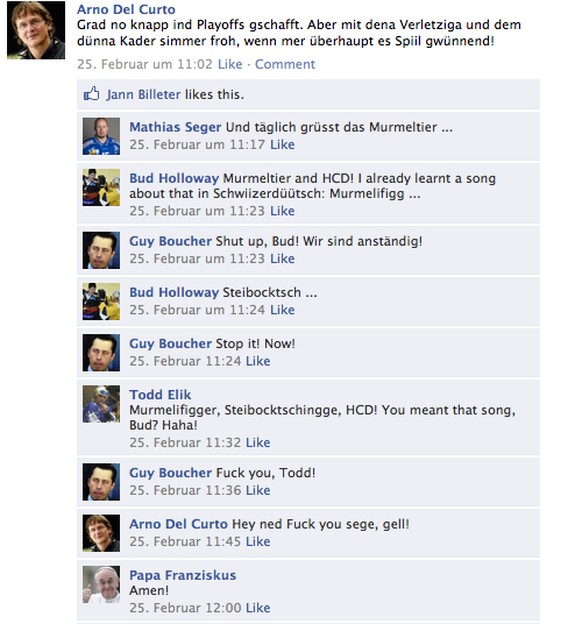
Task: Open Arno Del Curto name link at post top
Action: point(126,9)
